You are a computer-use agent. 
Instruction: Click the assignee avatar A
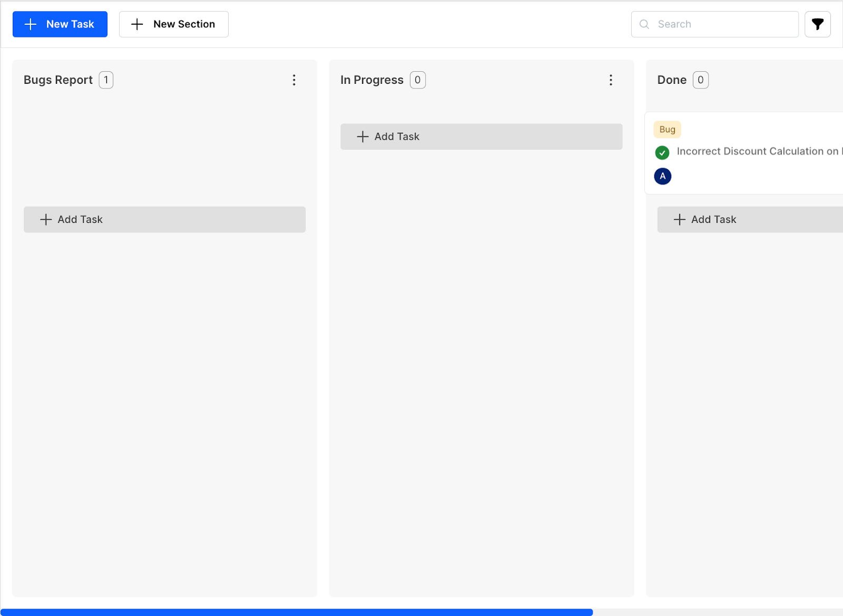[x=663, y=176]
